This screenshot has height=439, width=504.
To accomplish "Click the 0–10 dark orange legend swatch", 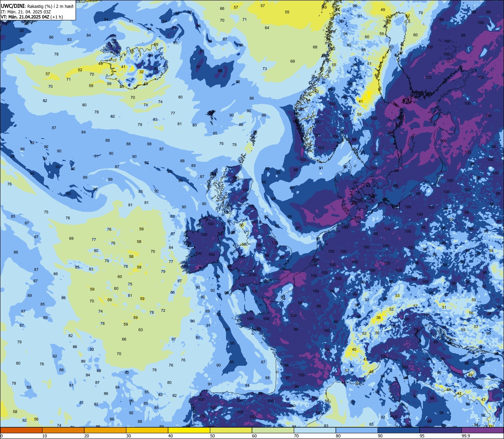I will [21, 430].
